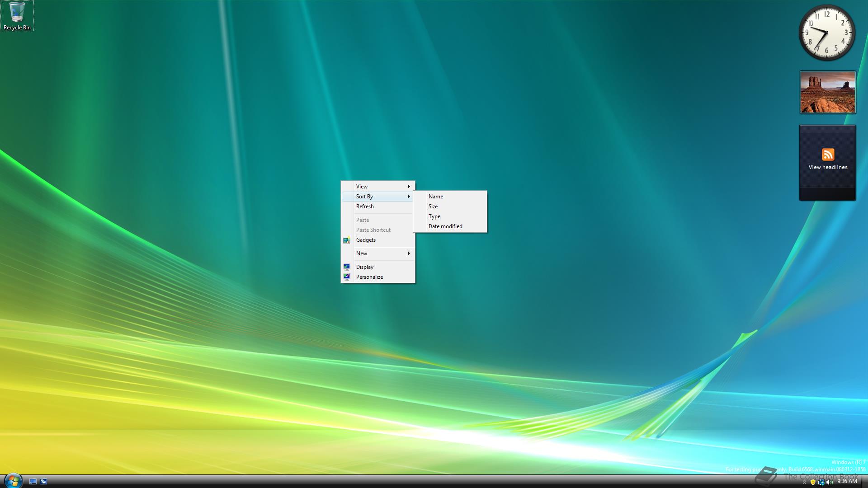Sort desktop icons by Date modified
The image size is (868, 488).
[450, 226]
